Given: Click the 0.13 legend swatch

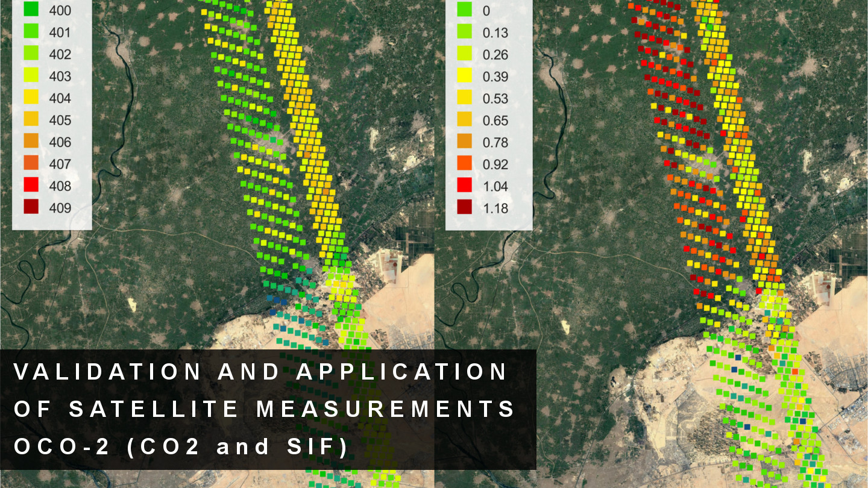Looking at the screenshot, I should [464, 32].
